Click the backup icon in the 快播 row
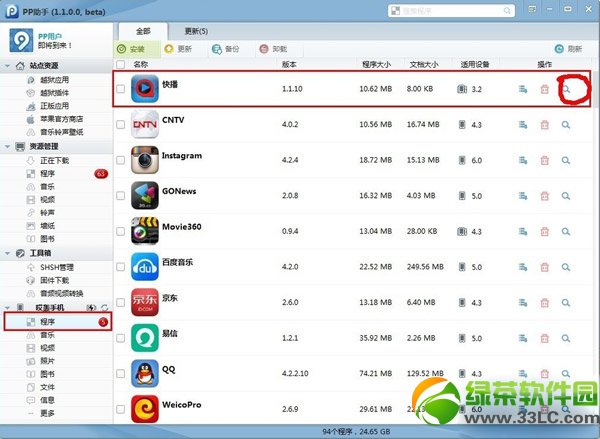Viewport: 600px width, 439px height. pyautogui.click(x=523, y=89)
